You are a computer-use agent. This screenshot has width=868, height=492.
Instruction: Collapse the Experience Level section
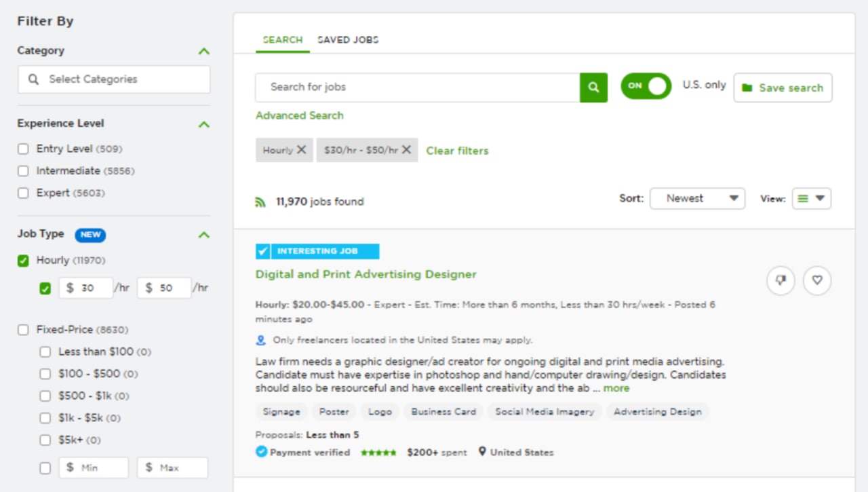[204, 125]
